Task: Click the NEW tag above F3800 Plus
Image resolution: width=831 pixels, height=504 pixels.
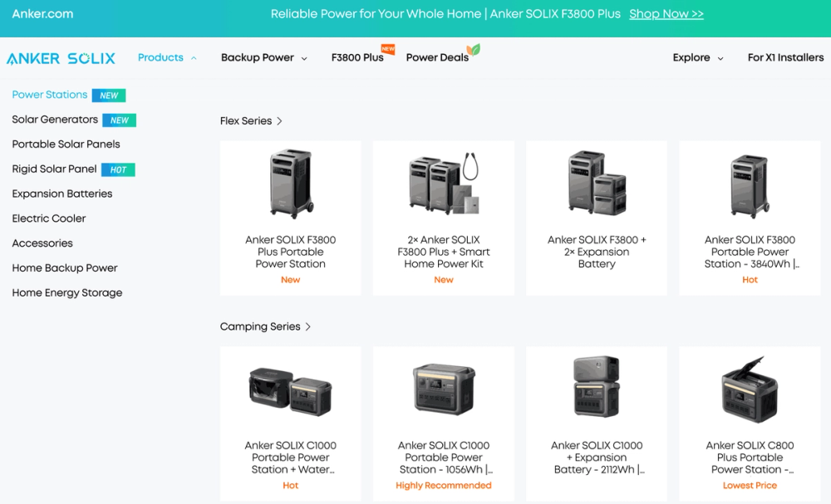Action: coord(388,49)
